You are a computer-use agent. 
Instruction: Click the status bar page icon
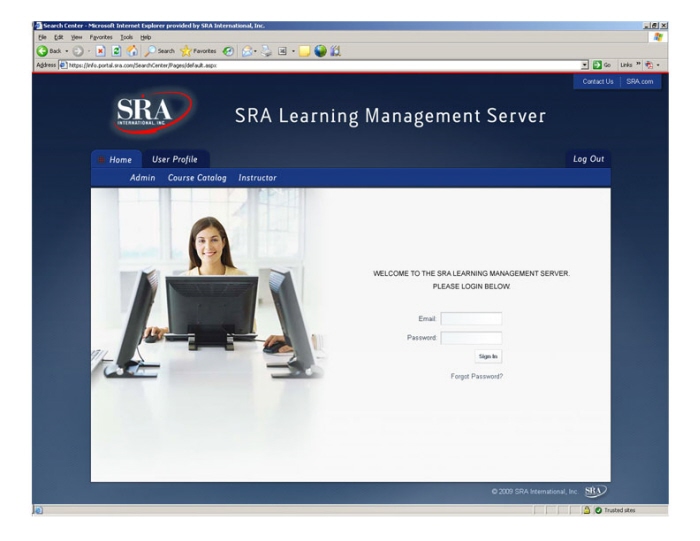38,510
